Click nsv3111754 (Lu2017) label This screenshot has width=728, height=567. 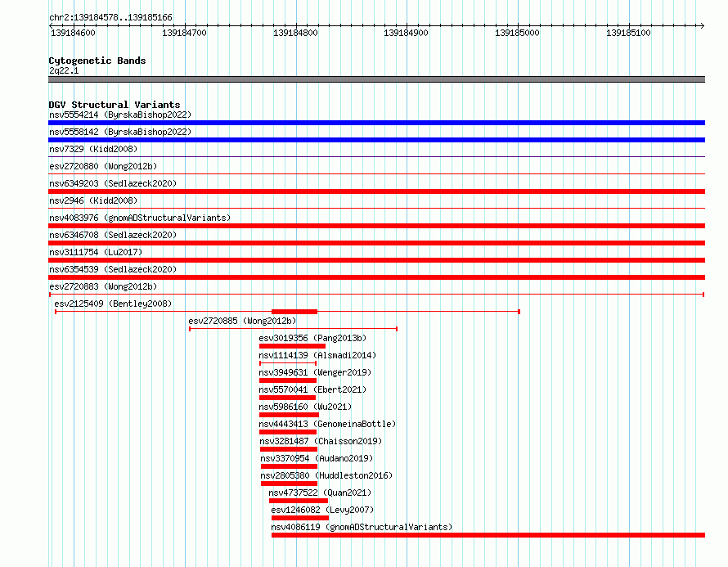(96, 252)
